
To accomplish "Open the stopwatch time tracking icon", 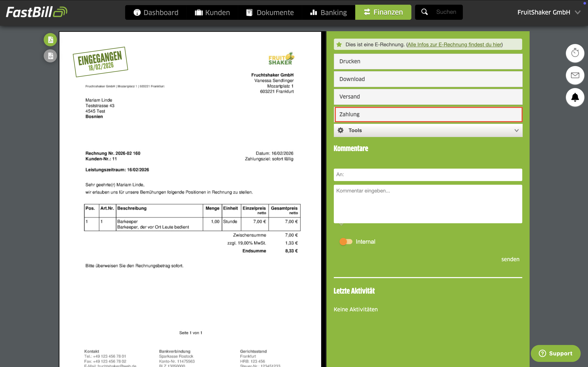I will coord(575,53).
